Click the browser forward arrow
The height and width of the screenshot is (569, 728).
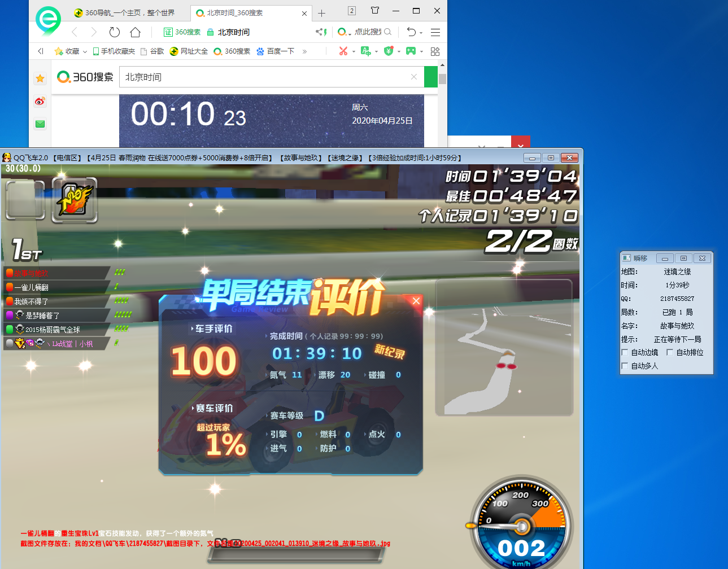94,32
